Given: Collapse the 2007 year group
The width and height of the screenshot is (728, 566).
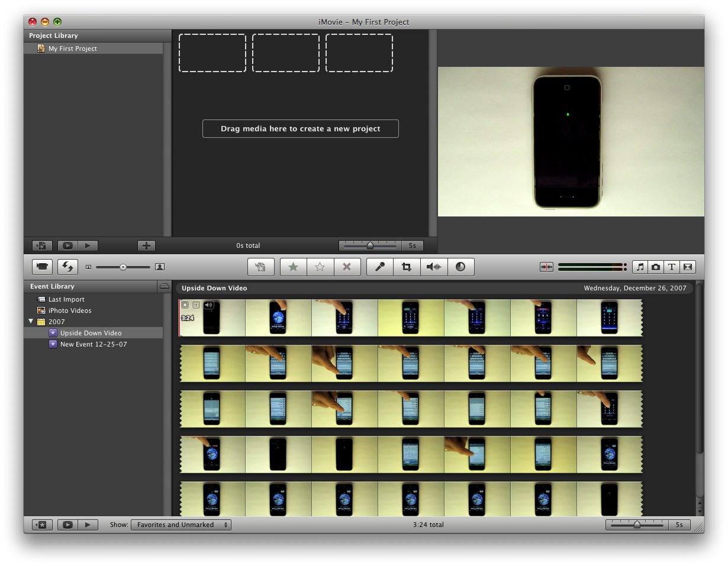Looking at the screenshot, I should coord(31,322).
